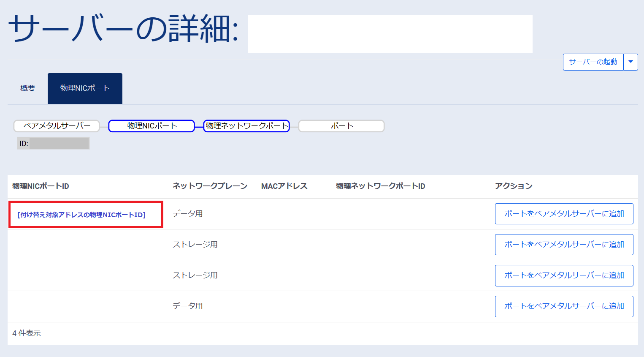
Task: Click the サーバーの起動 button
Action: tap(593, 62)
